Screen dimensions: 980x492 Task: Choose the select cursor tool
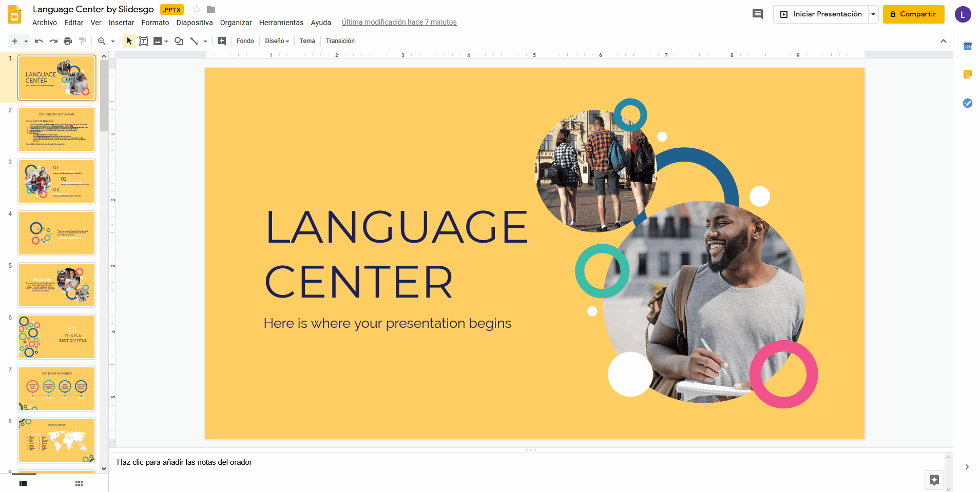(129, 41)
